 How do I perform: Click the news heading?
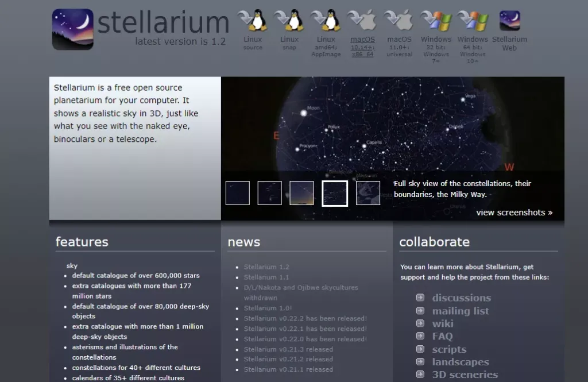[243, 242]
